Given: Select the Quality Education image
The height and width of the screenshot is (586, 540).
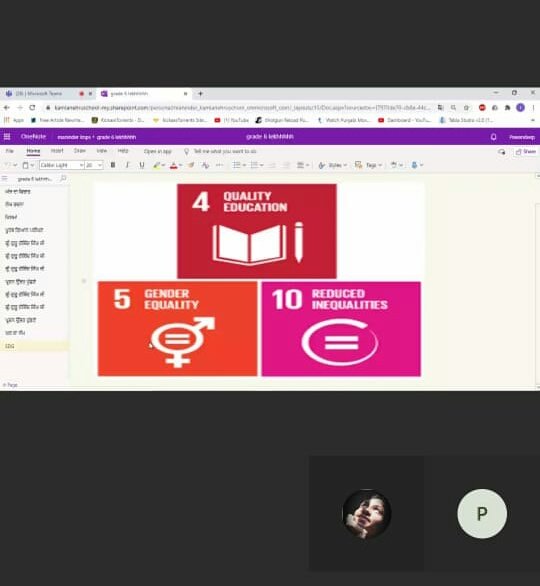Looking at the screenshot, I should [257, 231].
